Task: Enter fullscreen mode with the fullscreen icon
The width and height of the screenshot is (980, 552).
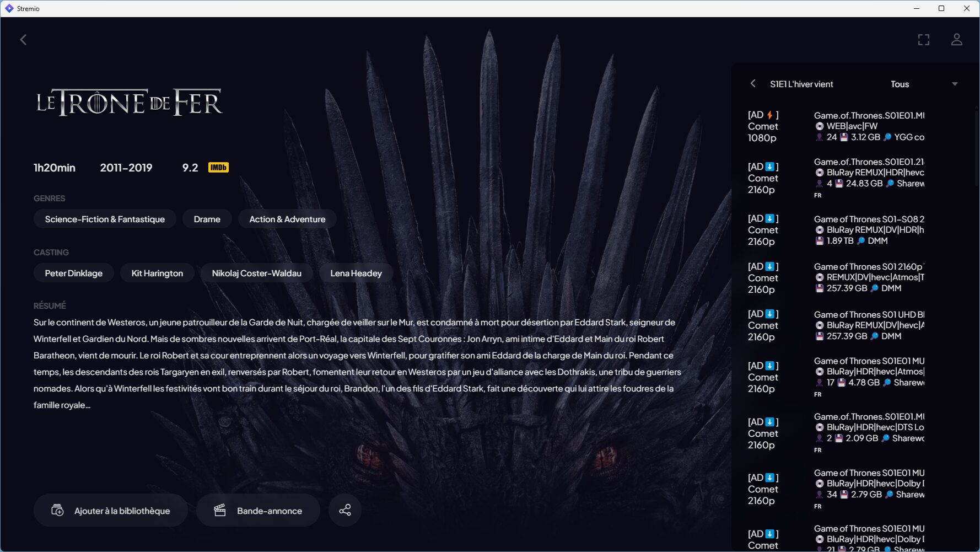Action: [x=924, y=40]
